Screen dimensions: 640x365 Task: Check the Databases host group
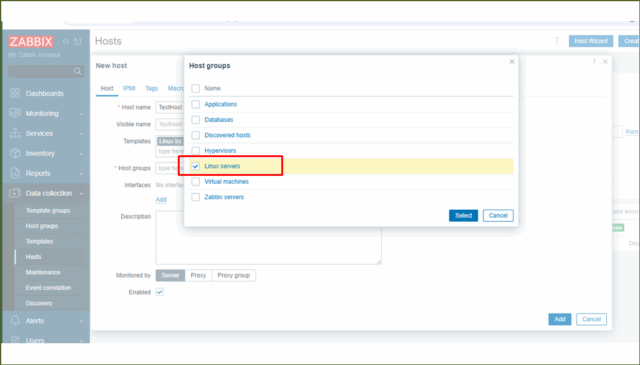196,120
